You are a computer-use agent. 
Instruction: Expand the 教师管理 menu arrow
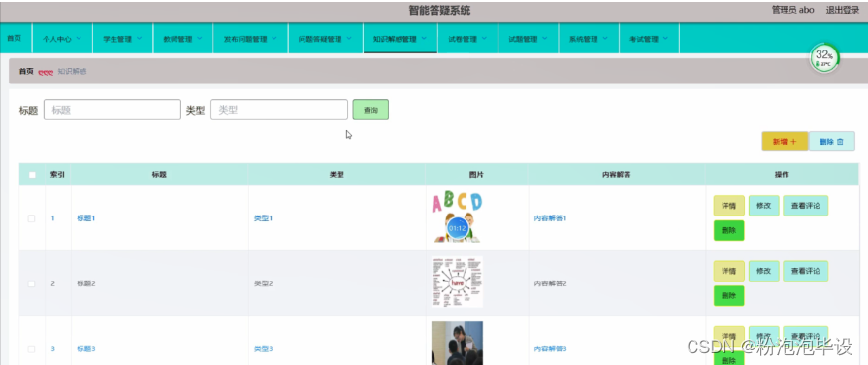click(199, 39)
